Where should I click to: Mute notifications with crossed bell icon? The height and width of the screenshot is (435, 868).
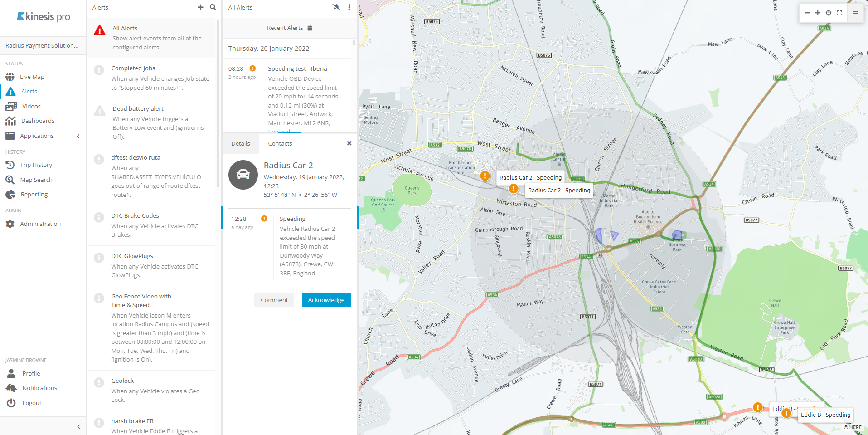pos(336,7)
